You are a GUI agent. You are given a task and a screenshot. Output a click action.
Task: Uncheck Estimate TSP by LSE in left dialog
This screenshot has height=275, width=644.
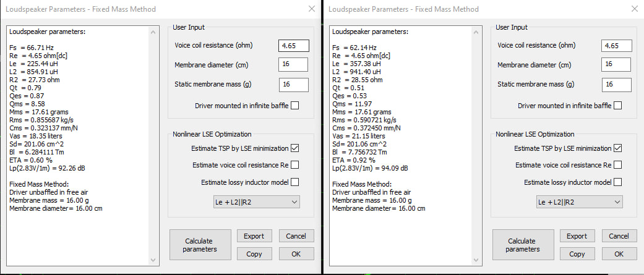295,148
